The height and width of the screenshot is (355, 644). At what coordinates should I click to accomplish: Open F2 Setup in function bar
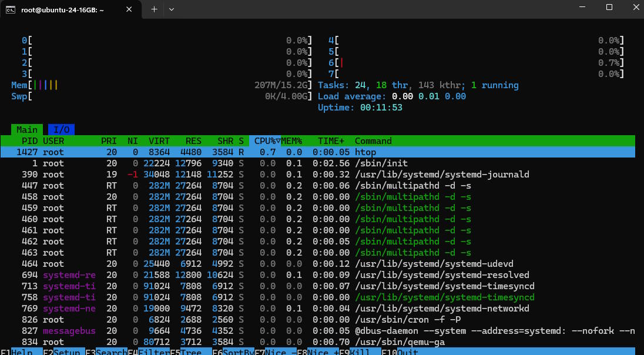63,351
